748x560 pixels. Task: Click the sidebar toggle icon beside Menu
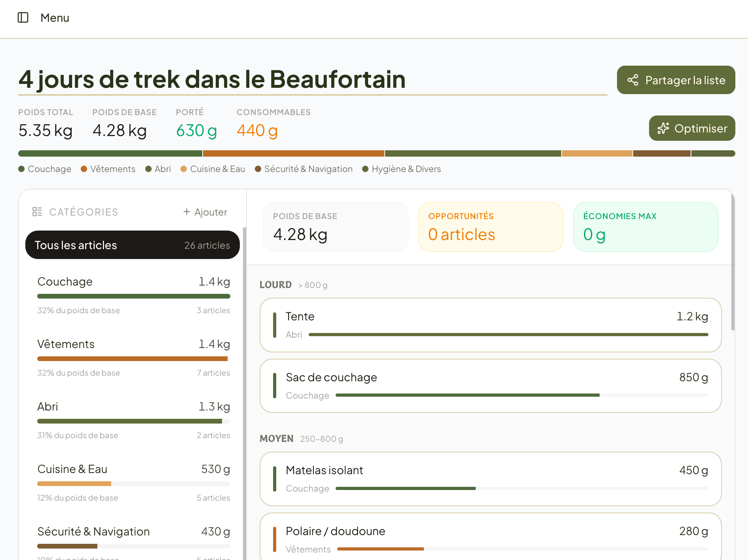pos(23,18)
